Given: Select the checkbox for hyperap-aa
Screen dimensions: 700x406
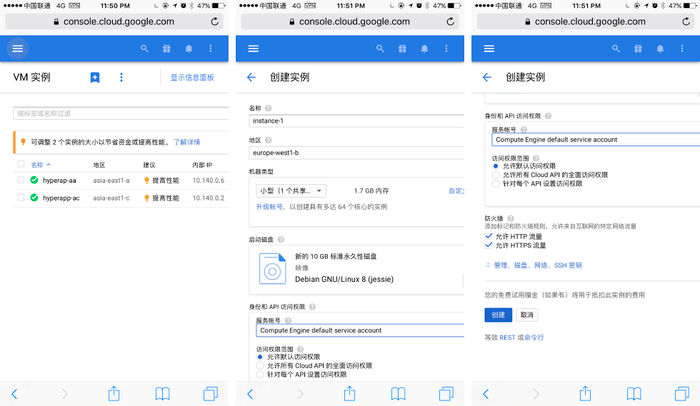Looking at the screenshot, I should 21,180.
